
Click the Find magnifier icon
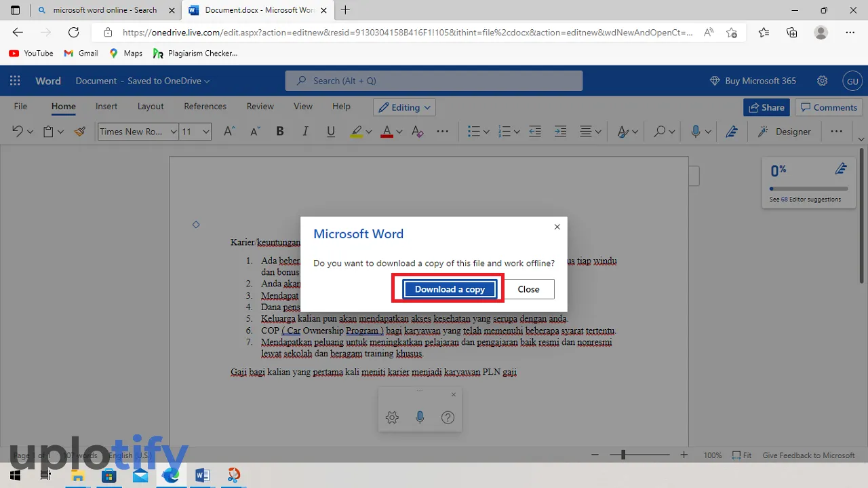coord(659,132)
